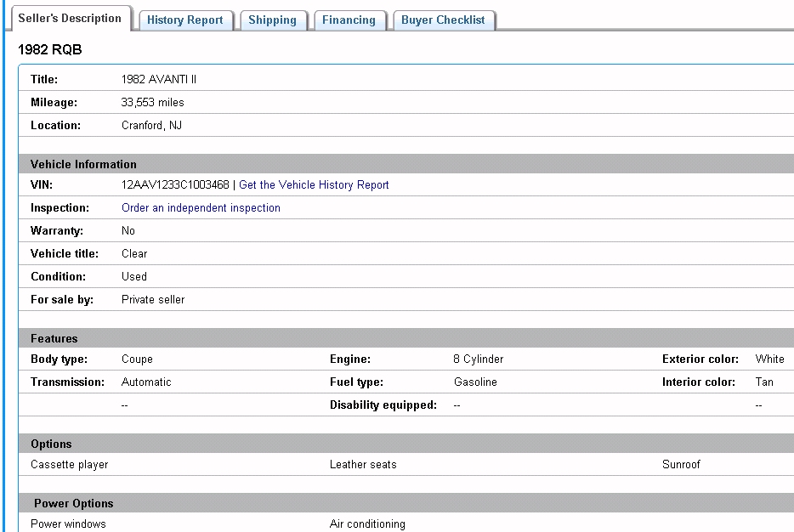Click the Features section header
This screenshot has height=532, width=794.
pyautogui.click(x=54, y=338)
